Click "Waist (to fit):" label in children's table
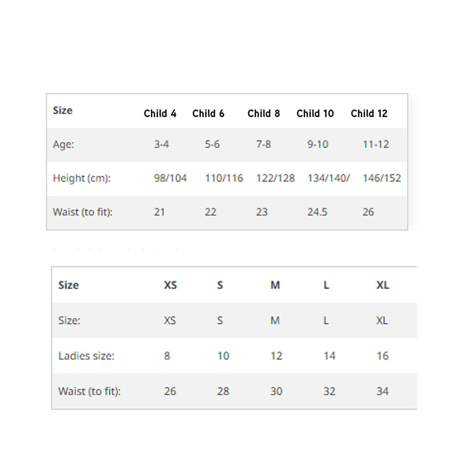Viewport: 476px width, 476px height. tap(82, 212)
